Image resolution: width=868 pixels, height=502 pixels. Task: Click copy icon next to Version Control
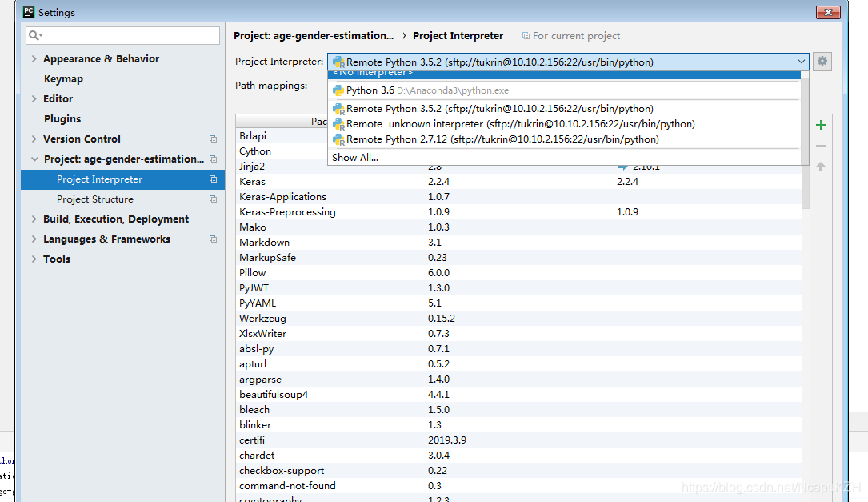coord(213,139)
